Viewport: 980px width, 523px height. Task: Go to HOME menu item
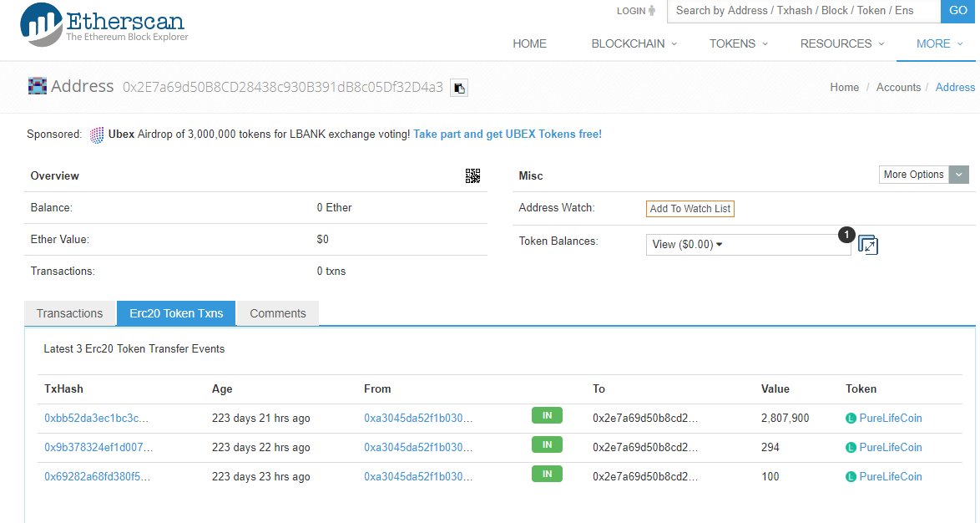tap(529, 43)
